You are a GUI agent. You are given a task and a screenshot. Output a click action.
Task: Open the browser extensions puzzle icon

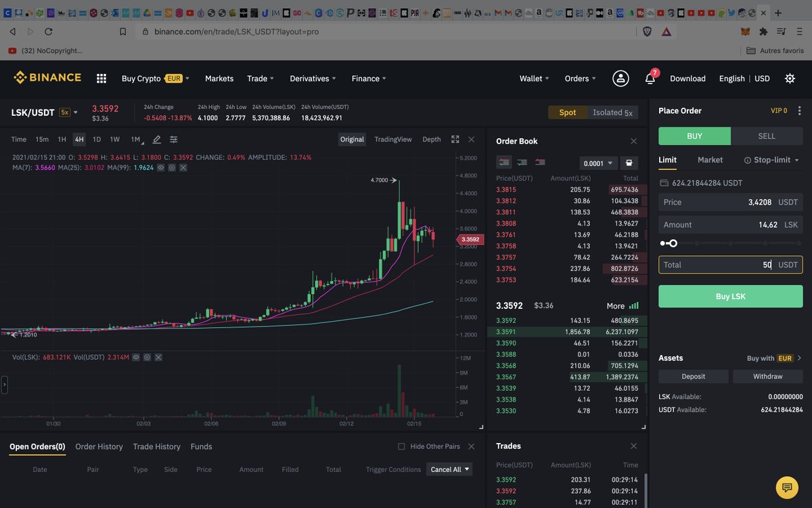(x=763, y=32)
